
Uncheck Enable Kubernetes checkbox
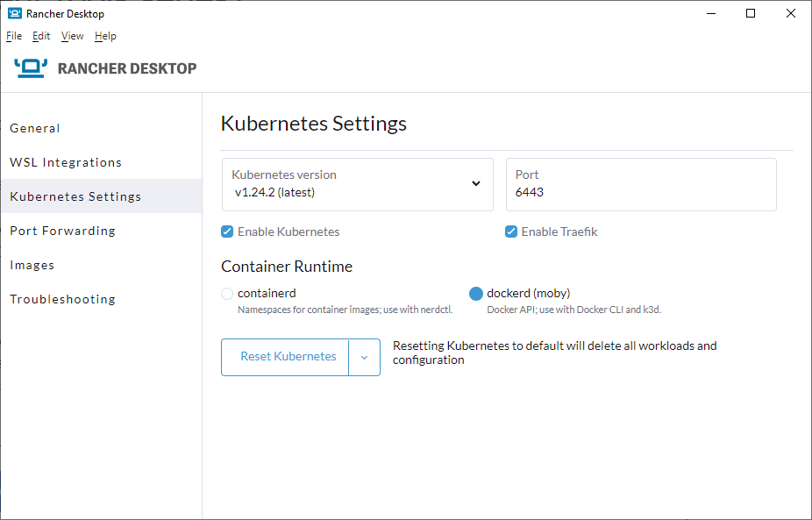pos(227,232)
